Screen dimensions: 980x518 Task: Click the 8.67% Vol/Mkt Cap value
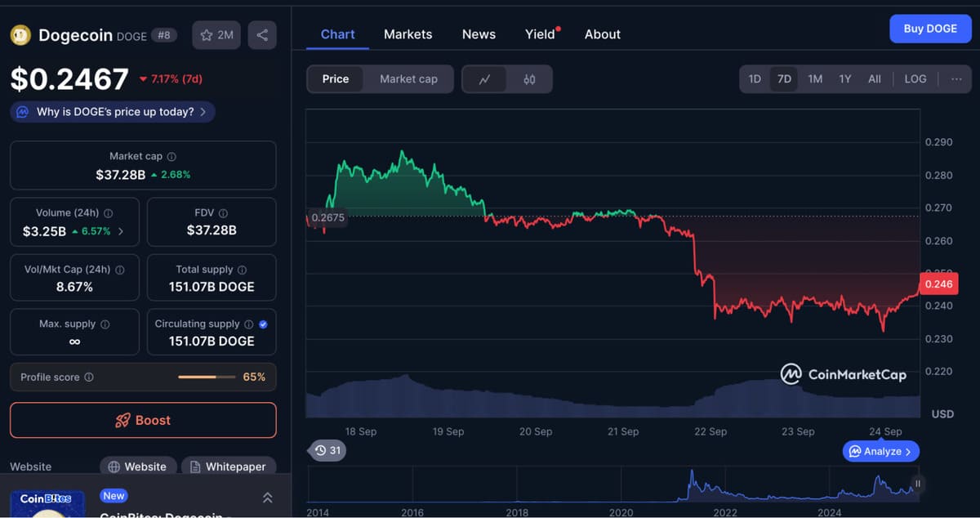pyautogui.click(x=74, y=287)
